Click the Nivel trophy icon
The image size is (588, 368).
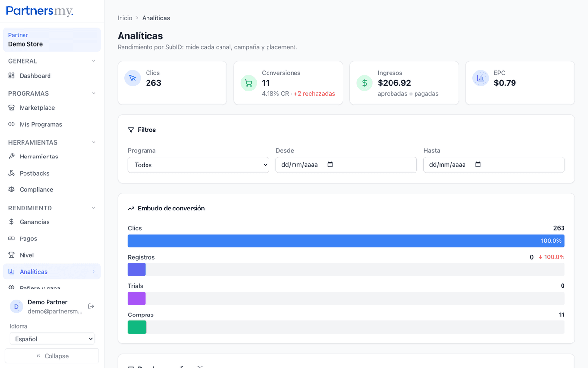pyautogui.click(x=12, y=255)
